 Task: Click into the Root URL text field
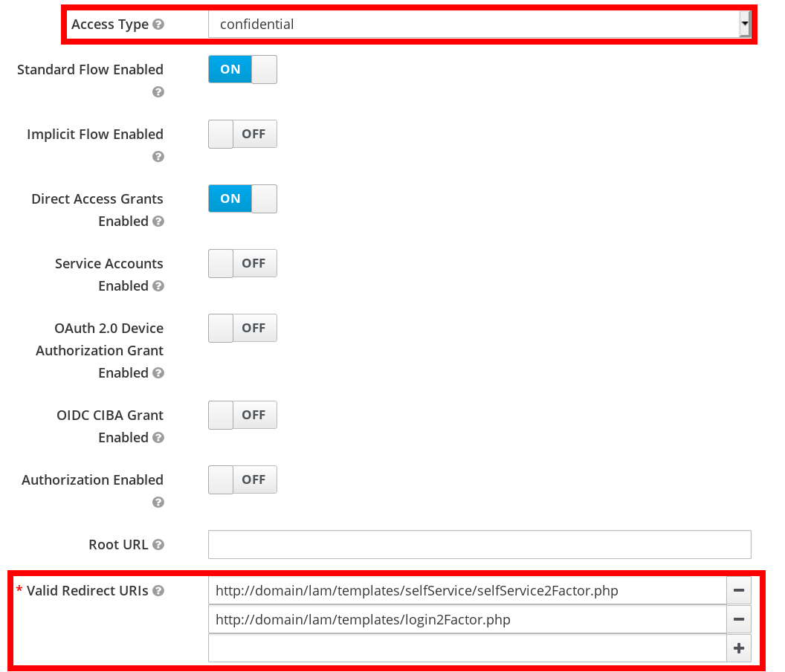pos(479,545)
